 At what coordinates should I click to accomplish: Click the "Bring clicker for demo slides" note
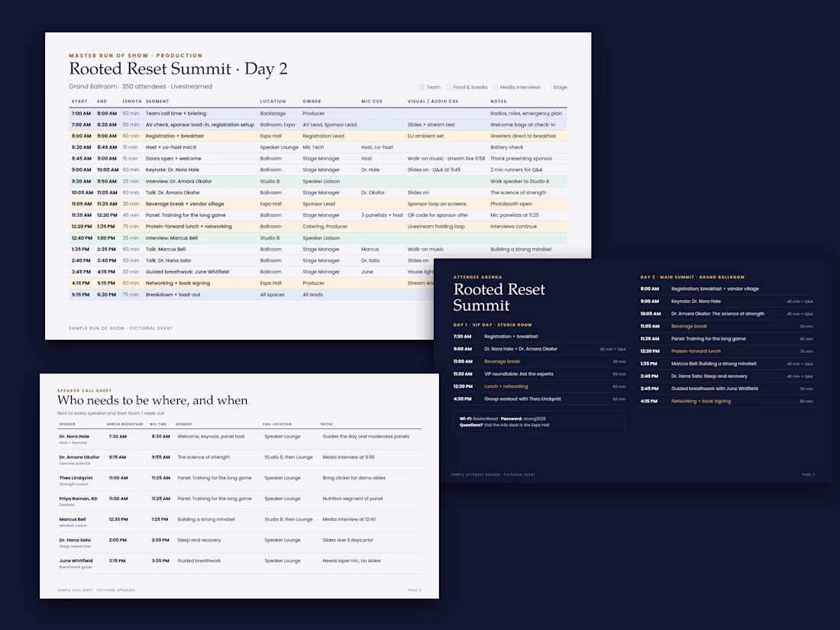coord(354,478)
